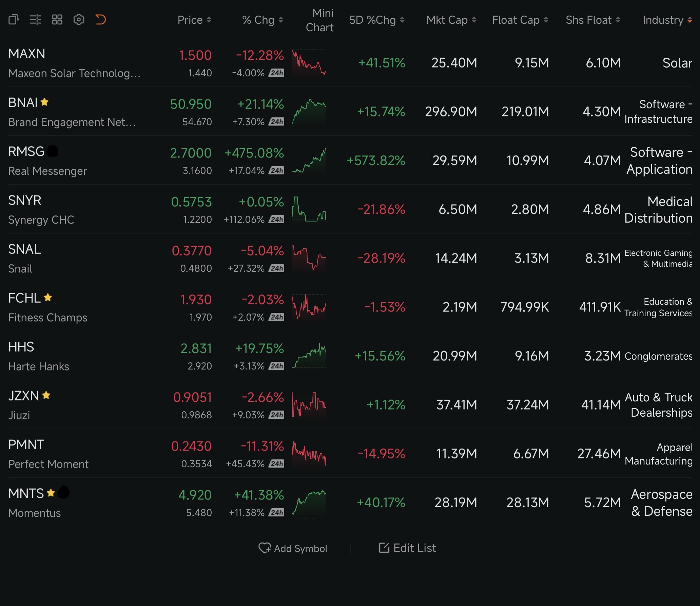Click the Mini Chart column header

click(x=320, y=20)
